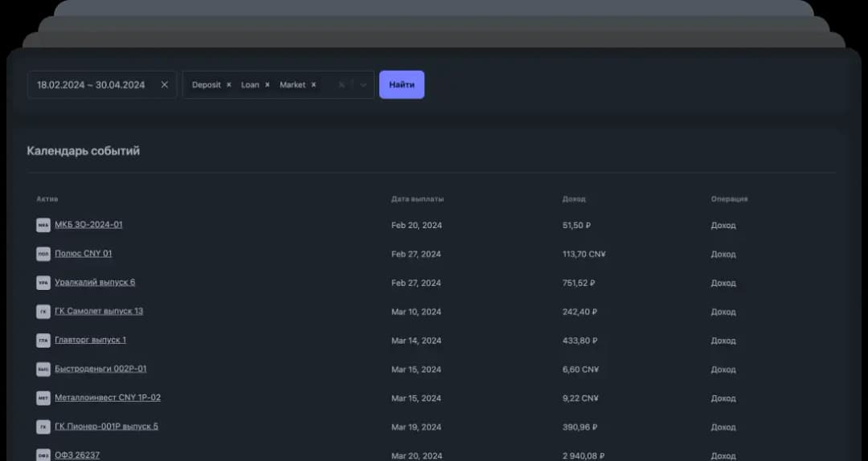
Task: Click the Быстроденьги asset logo icon
Action: click(x=43, y=369)
